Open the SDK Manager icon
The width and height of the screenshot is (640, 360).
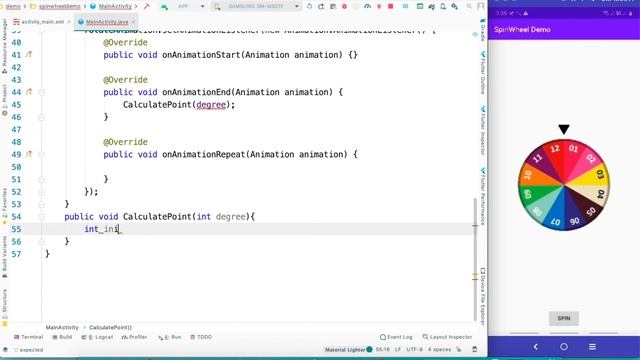pyautogui.click(x=454, y=6)
